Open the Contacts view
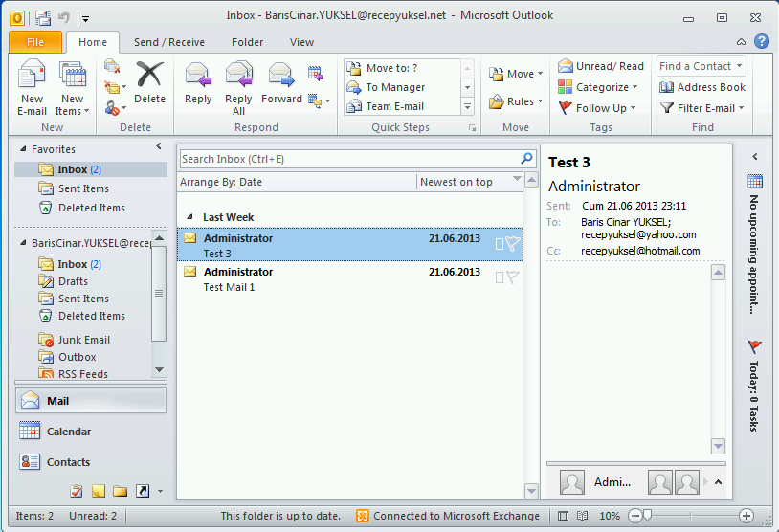779x532 pixels. pyautogui.click(x=91, y=462)
